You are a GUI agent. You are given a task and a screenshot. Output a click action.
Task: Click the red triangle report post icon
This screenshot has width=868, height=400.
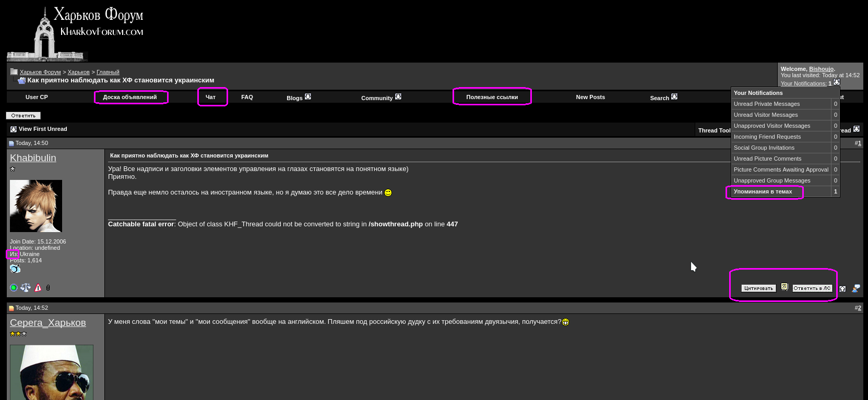(x=38, y=287)
